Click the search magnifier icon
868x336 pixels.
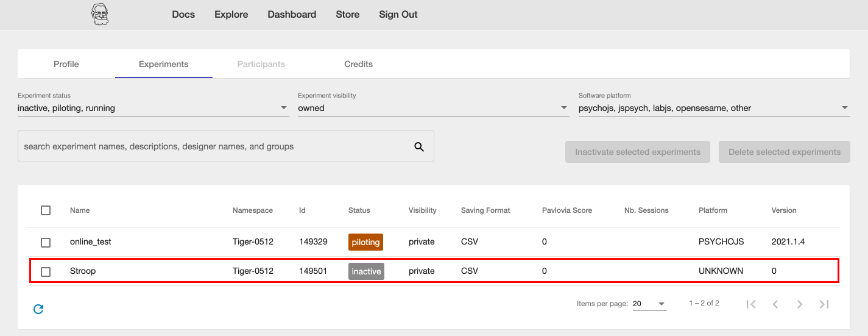[419, 146]
